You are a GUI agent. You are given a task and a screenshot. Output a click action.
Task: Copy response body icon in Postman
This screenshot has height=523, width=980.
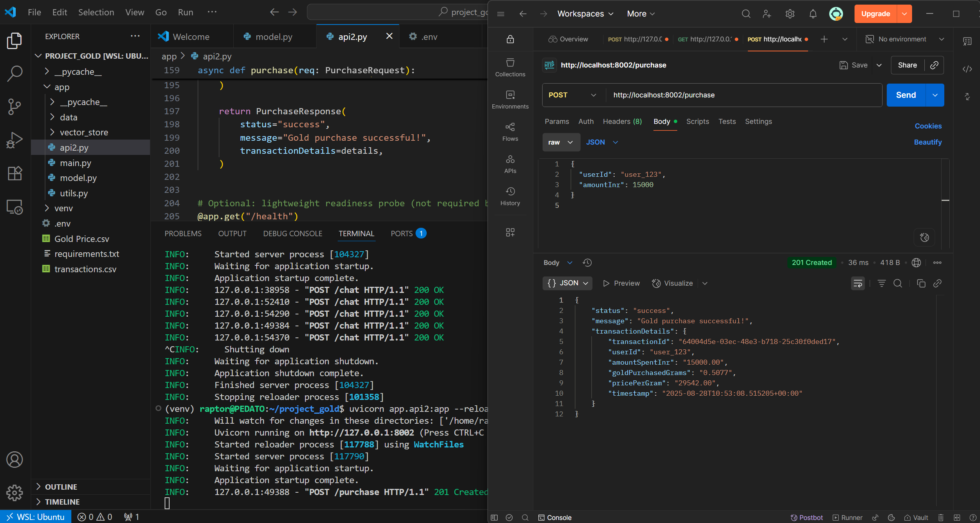coord(921,283)
